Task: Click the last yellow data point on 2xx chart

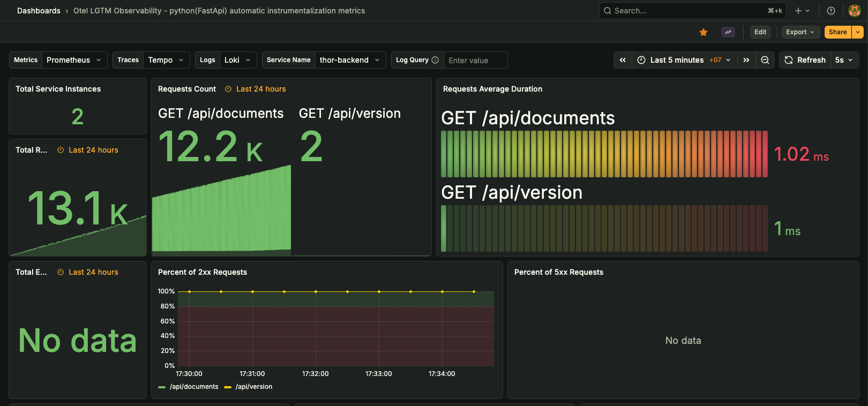Action: coord(474,291)
